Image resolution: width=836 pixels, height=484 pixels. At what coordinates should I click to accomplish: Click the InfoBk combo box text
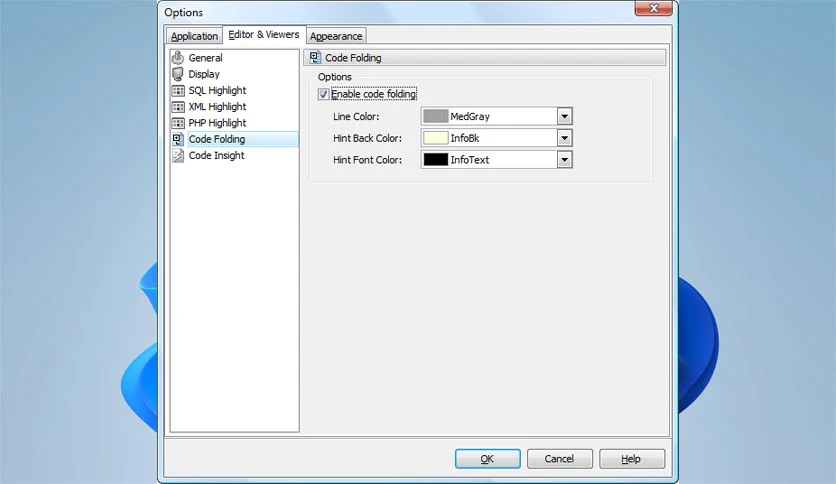tap(464, 138)
